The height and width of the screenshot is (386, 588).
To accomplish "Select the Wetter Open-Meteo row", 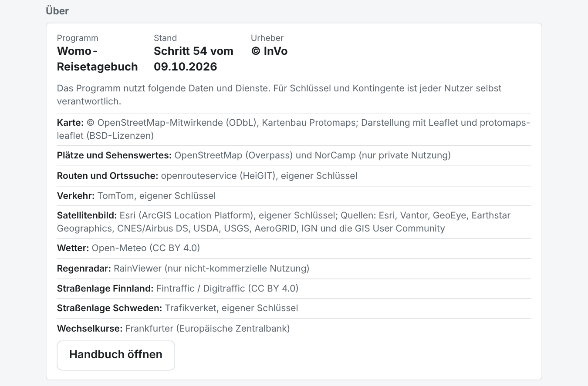I will coord(294,248).
